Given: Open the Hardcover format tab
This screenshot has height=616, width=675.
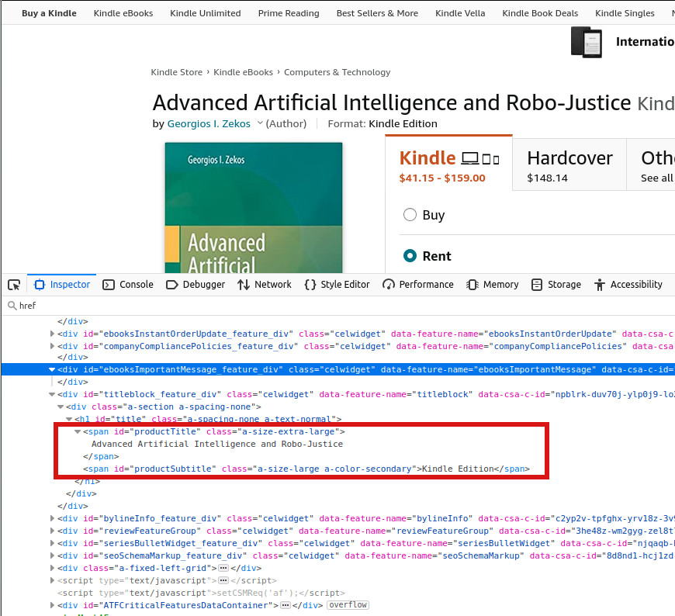Looking at the screenshot, I should point(569,165).
